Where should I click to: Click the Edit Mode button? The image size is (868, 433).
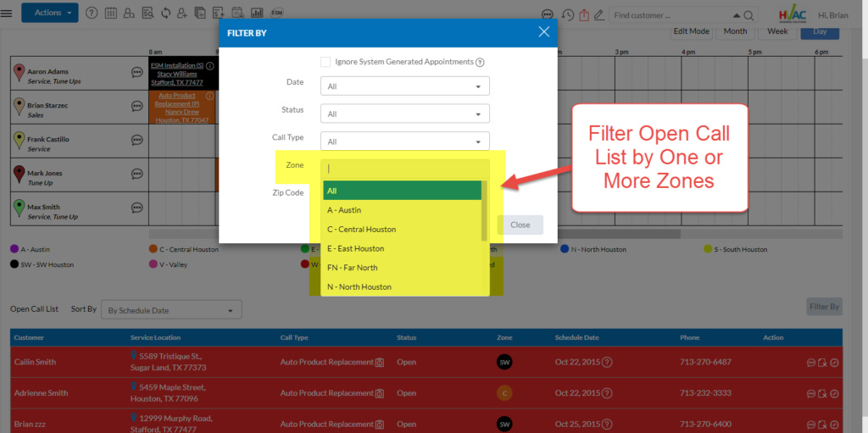point(692,31)
